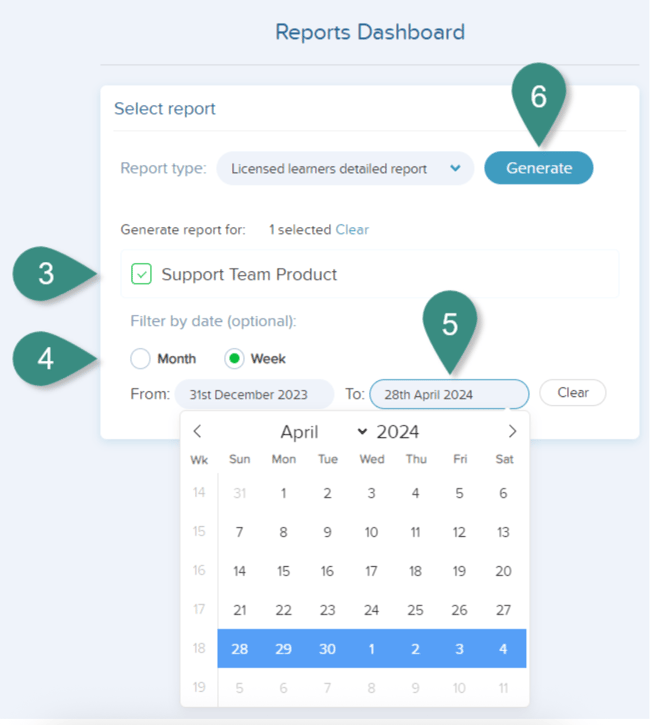Select the Week radio button
Image resolution: width=650 pixels, height=725 pixels.
click(x=235, y=358)
